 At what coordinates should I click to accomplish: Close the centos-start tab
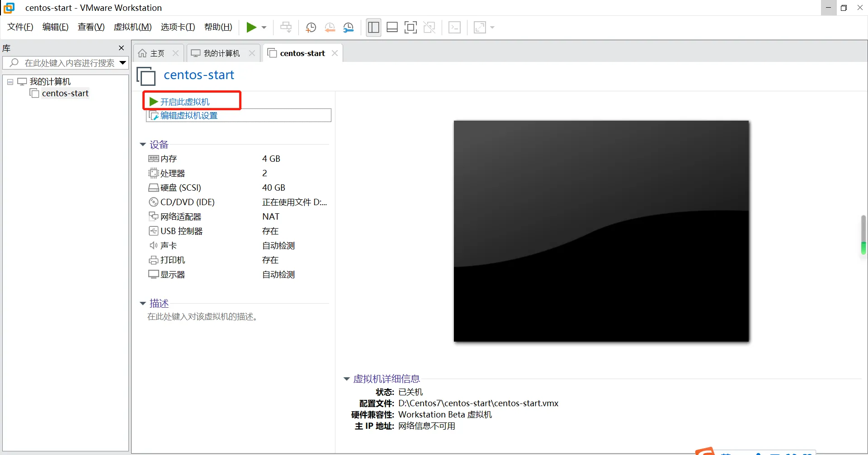click(x=335, y=53)
